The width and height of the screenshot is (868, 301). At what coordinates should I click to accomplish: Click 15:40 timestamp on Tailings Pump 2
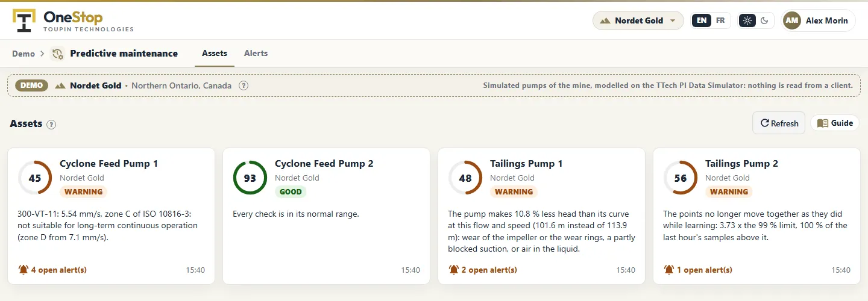841,270
